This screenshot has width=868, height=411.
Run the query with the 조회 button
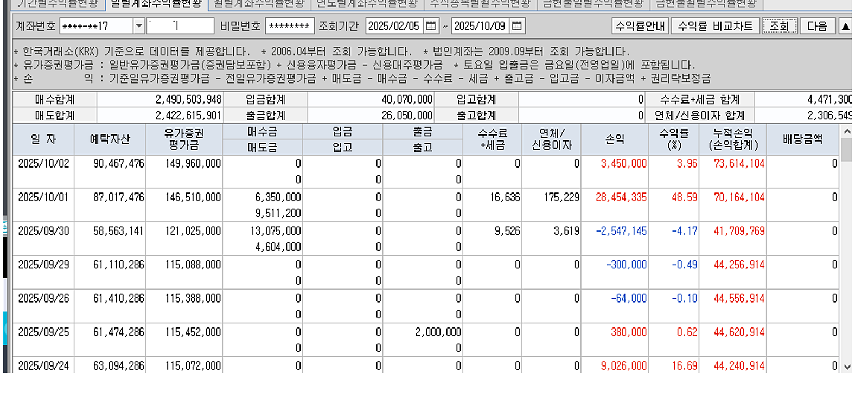780,26
